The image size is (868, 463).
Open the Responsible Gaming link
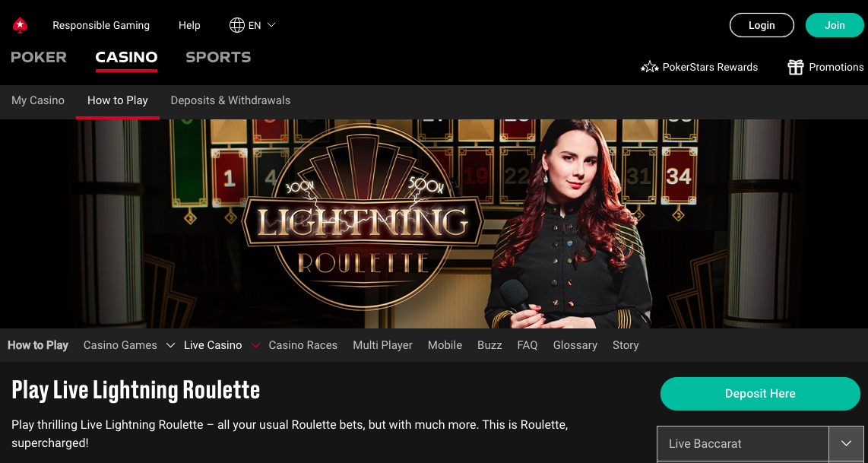pos(101,26)
